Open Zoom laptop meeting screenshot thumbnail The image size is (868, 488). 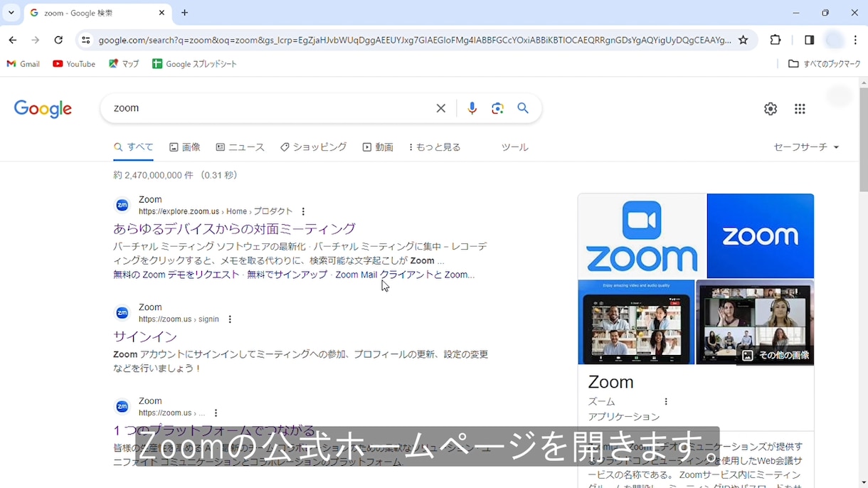coord(636,322)
